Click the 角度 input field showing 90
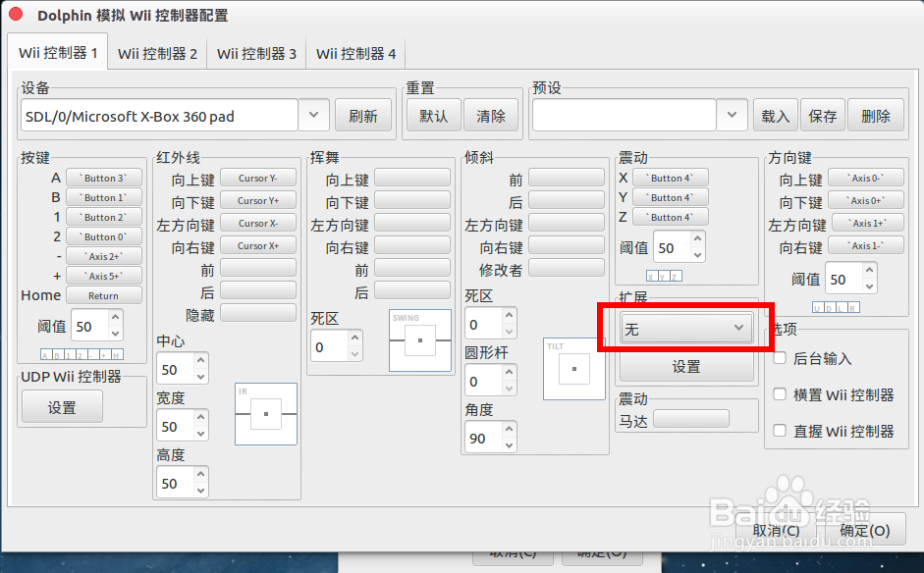This screenshot has width=924, height=573. [x=483, y=439]
